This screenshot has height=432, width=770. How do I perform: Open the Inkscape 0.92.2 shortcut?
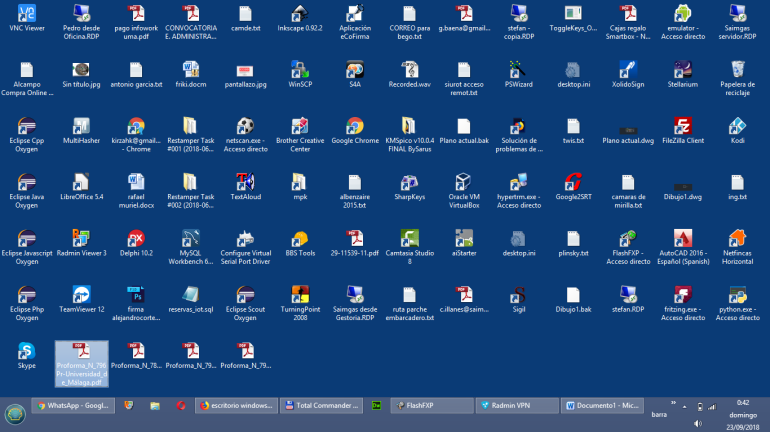click(x=299, y=14)
